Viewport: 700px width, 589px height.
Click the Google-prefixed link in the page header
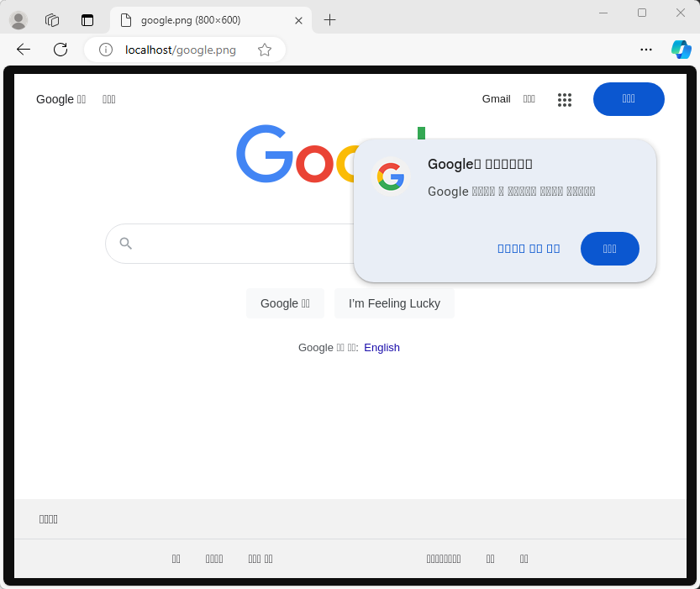[61, 99]
